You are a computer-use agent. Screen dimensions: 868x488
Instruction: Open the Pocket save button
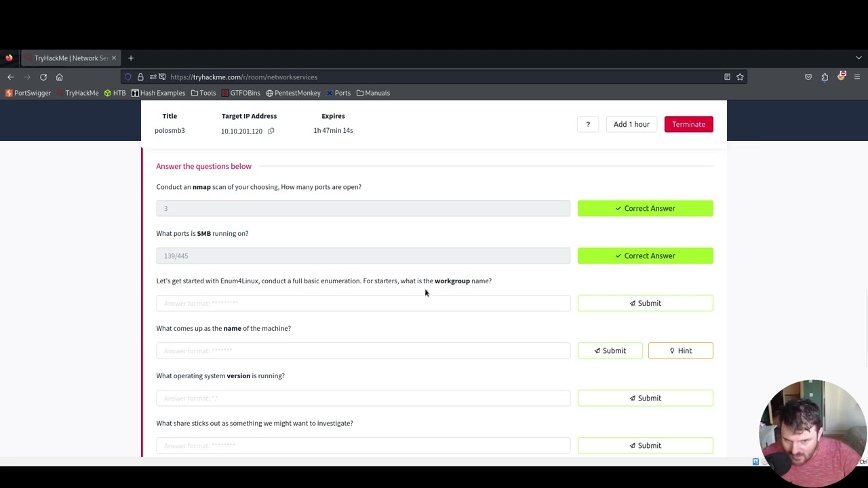point(808,77)
